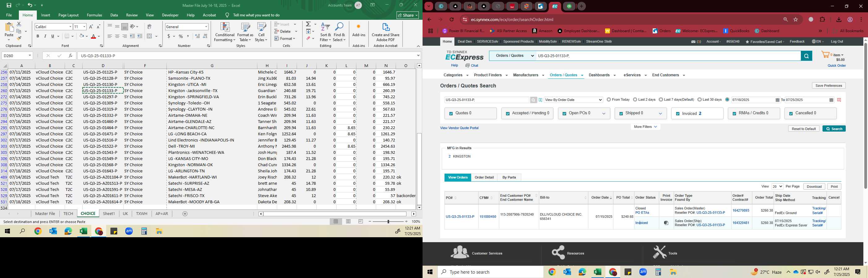Screen dimensions: 868x278
Task: Click the print invoice icon in Invoiced row
Action: (666, 223)
